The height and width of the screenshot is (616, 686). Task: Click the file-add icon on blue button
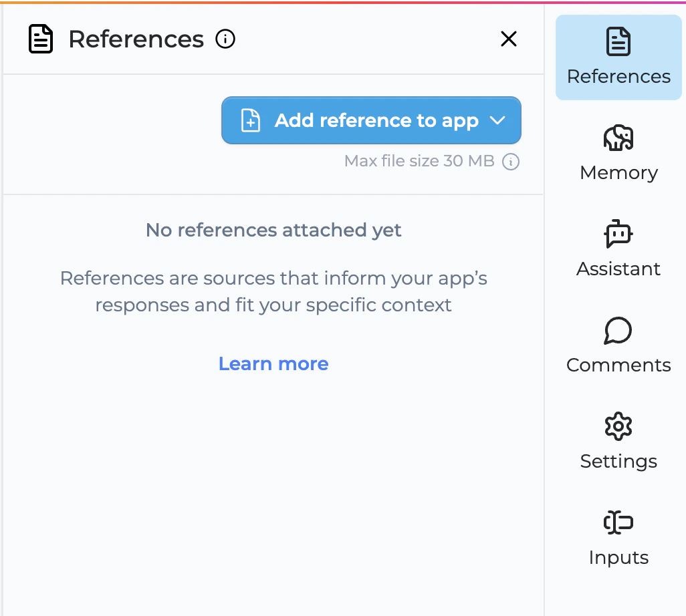pos(250,120)
